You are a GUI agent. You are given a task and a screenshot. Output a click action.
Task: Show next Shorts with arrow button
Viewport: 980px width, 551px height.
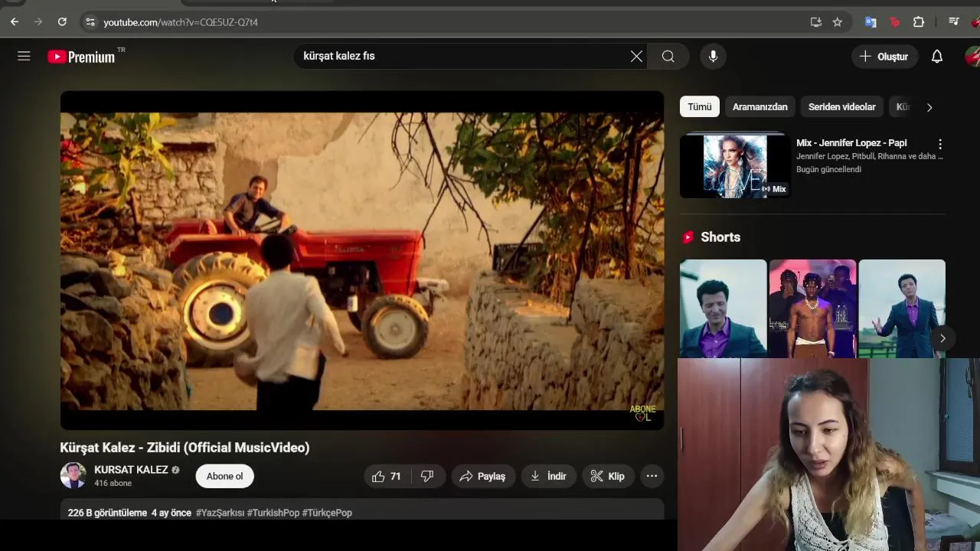click(x=942, y=338)
